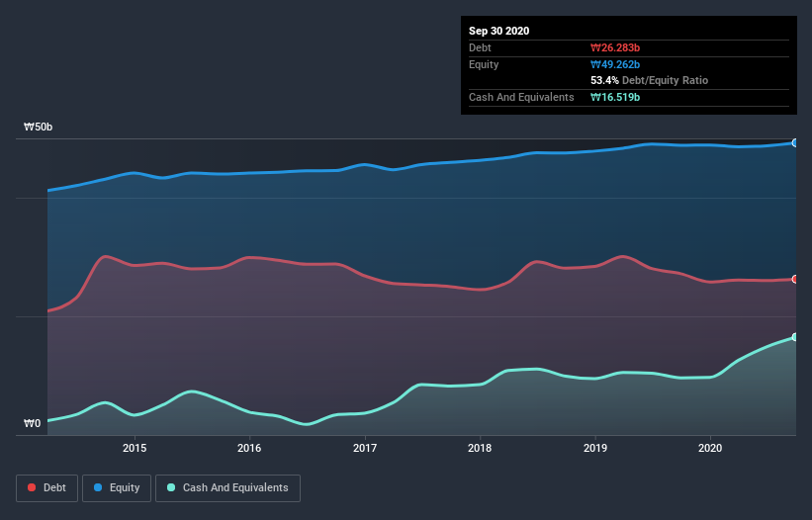This screenshot has width=812, height=520.
Task: Click the teal Cash legend dot
Action: 171,487
